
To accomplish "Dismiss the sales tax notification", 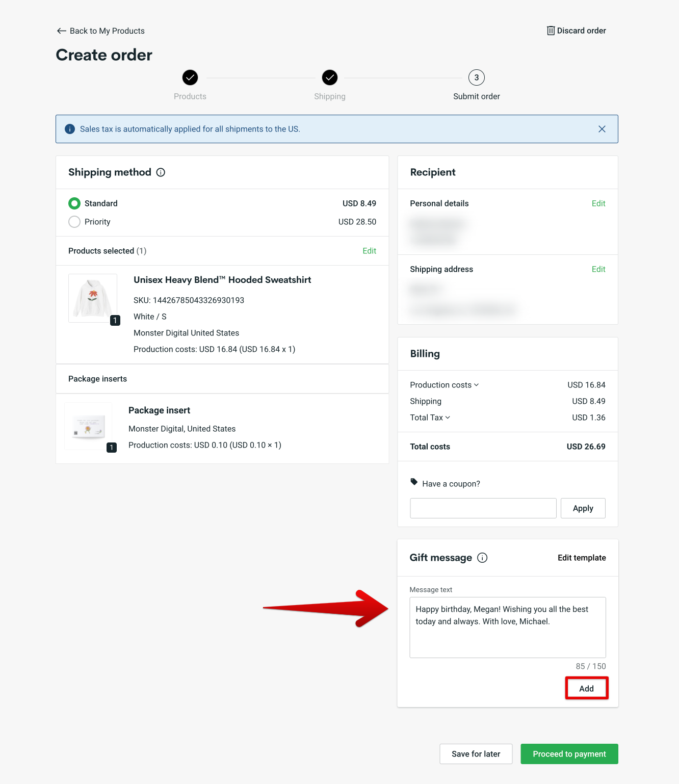I will point(602,129).
